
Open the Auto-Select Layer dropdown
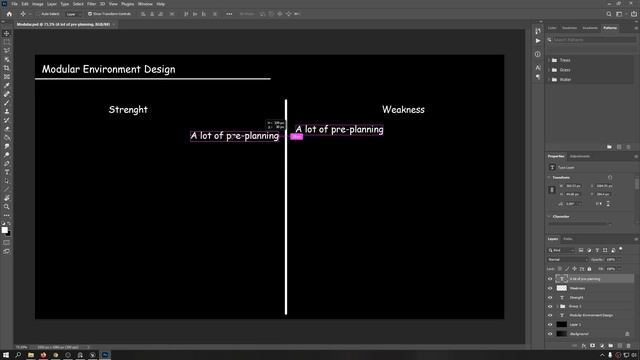tap(73, 14)
